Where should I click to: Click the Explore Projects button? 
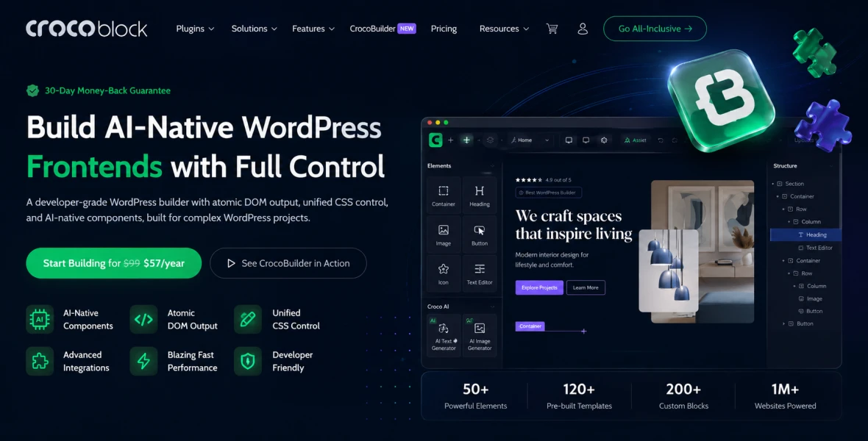coord(539,287)
